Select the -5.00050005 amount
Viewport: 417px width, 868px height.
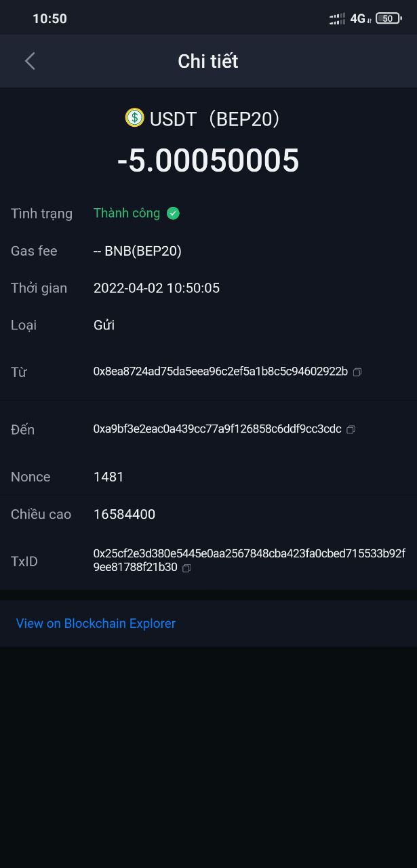[208, 161]
